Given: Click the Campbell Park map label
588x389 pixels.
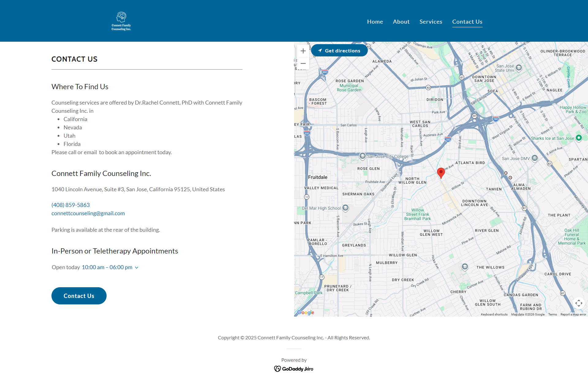Looking at the screenshot, I should pos(309,293).
